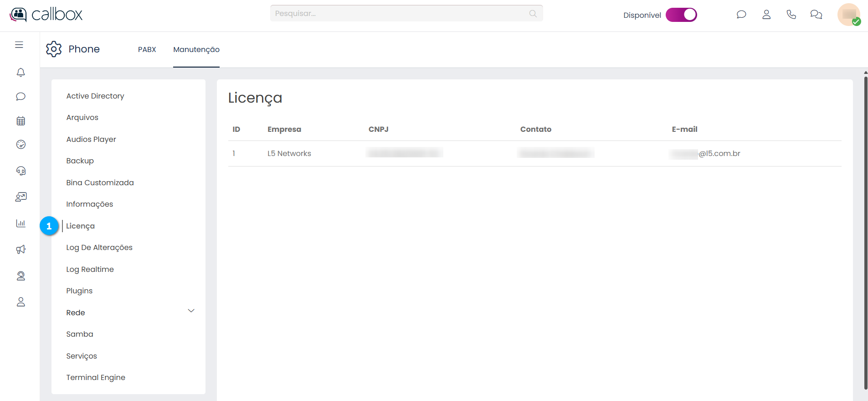Click the phone icon in top bar
This screenshot has height=401, width=868.
coord(791,15)
